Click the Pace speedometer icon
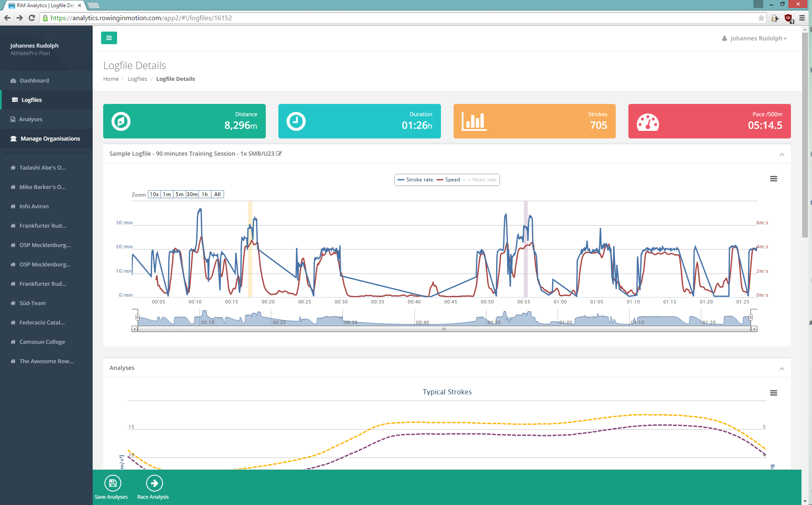Viewport: 812px width, 505px height. [x=648, y=122]
